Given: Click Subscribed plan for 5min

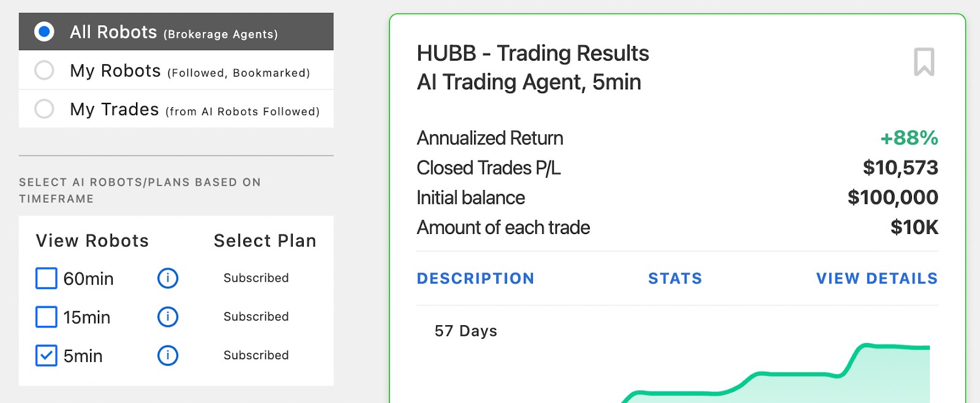Looking at the screenshot, I should point(256,355).
